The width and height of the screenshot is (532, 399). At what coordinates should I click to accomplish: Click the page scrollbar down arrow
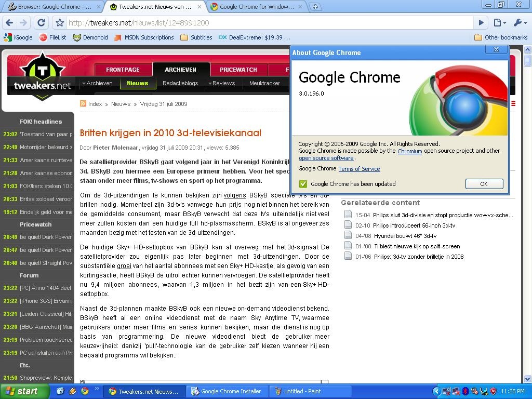pos(527,379)
